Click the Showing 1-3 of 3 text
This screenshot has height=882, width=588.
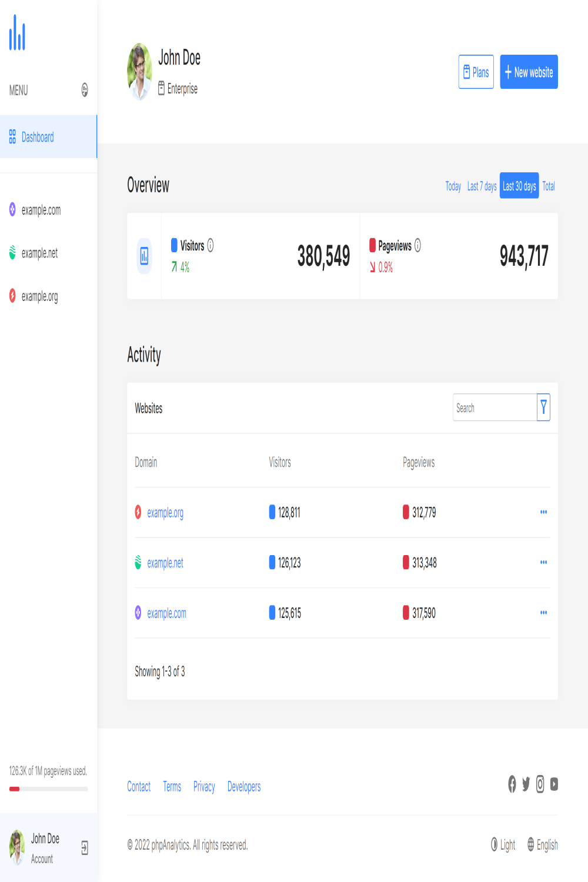pos(160,671)
